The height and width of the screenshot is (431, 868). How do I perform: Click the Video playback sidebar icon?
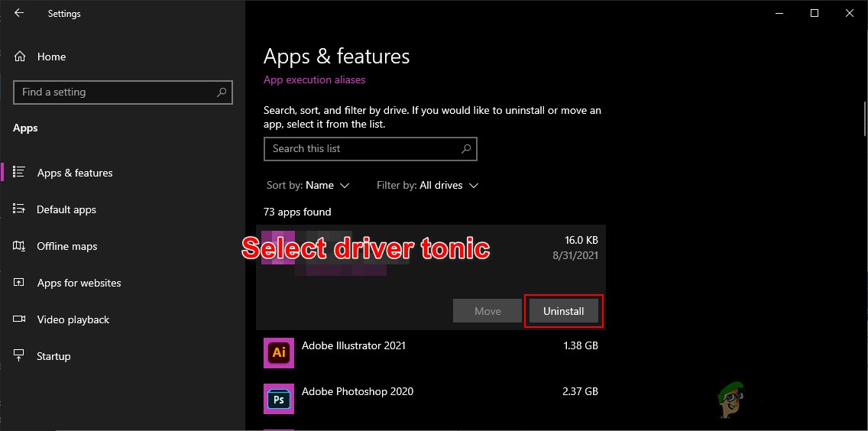(x=19, y=319)
